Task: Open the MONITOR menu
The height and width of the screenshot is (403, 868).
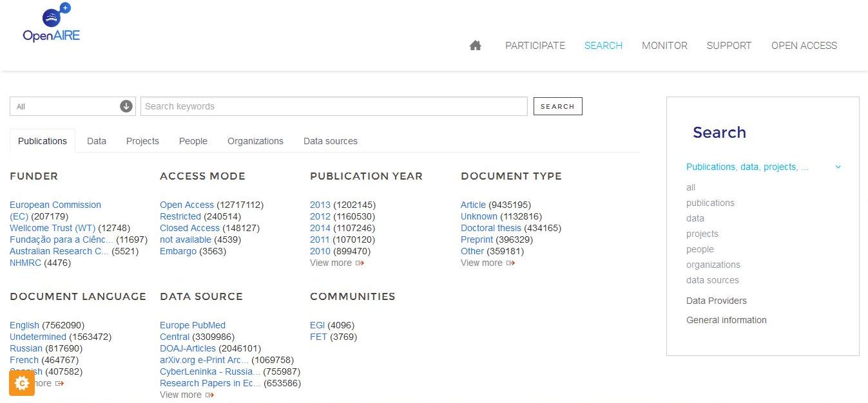Action: click(664, 46)
